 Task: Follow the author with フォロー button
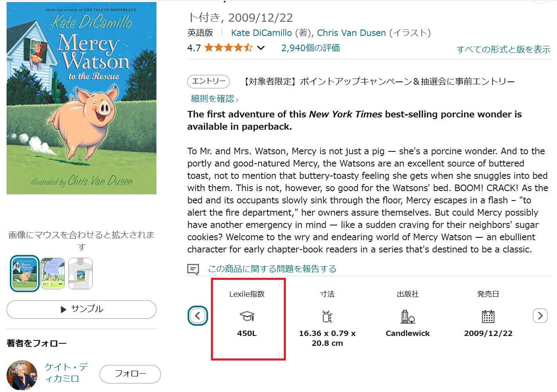click(x=130, y=374)
